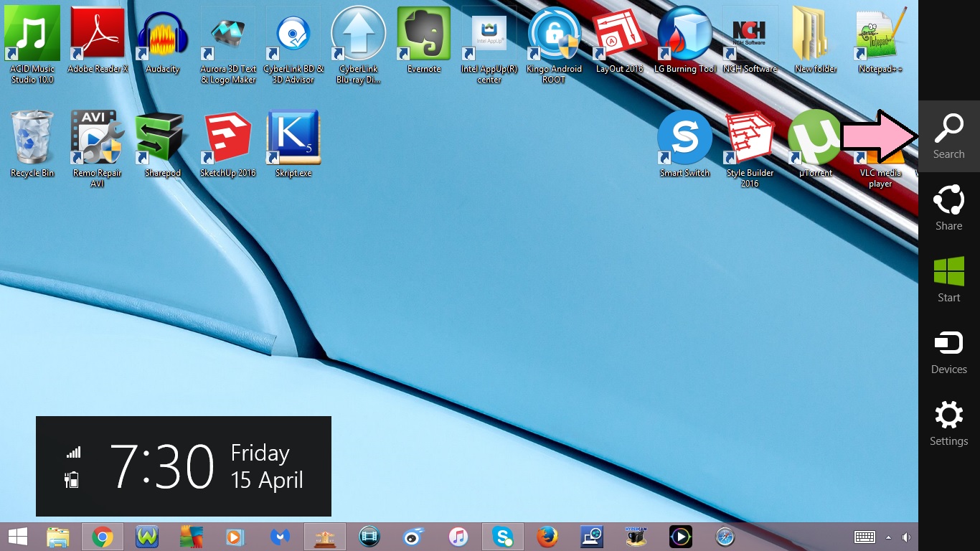Open AVG antivirus from the taskbar
The image size is (980, 551).
[x=192, y=537]
